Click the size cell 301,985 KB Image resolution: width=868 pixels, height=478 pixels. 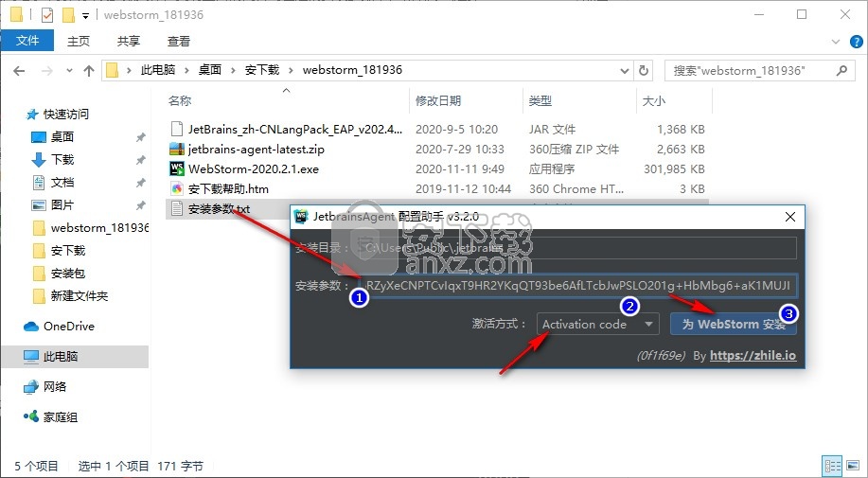pos(674,168)
